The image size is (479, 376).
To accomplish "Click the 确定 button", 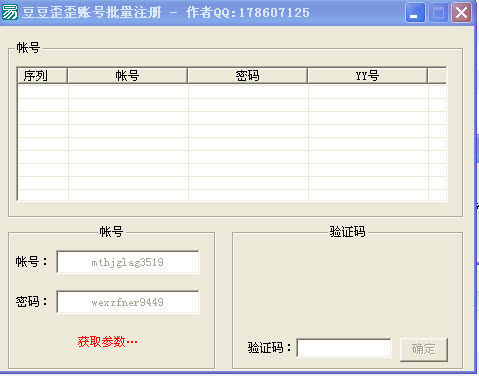I will tap(424, 349).
